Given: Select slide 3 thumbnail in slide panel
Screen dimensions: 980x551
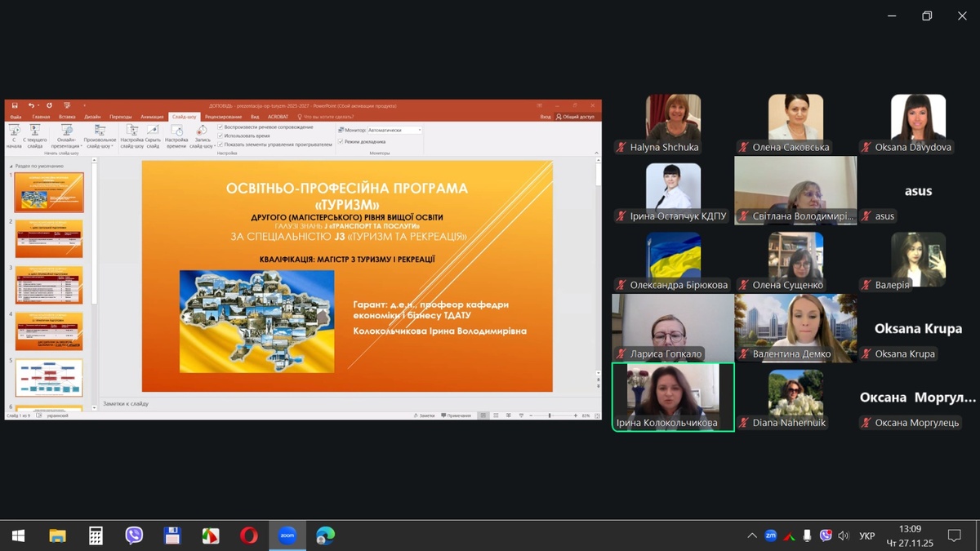Looking at the screenshot, I should [x=49, y=285].
